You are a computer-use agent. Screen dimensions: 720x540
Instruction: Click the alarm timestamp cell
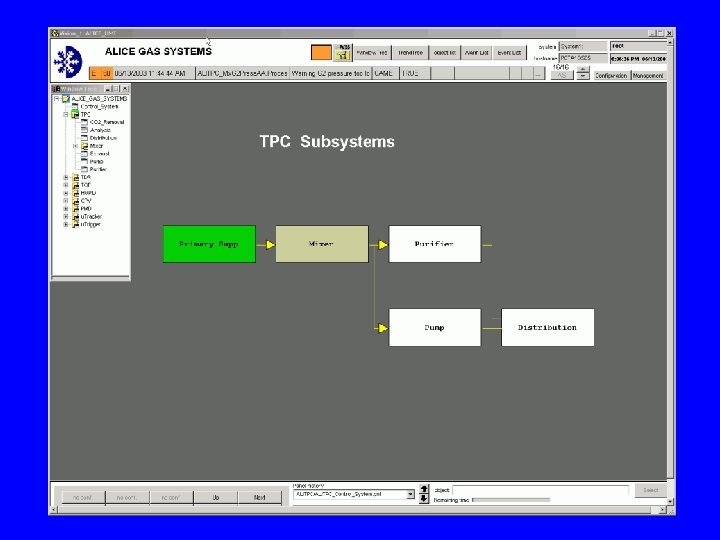(x=153, y=73)
